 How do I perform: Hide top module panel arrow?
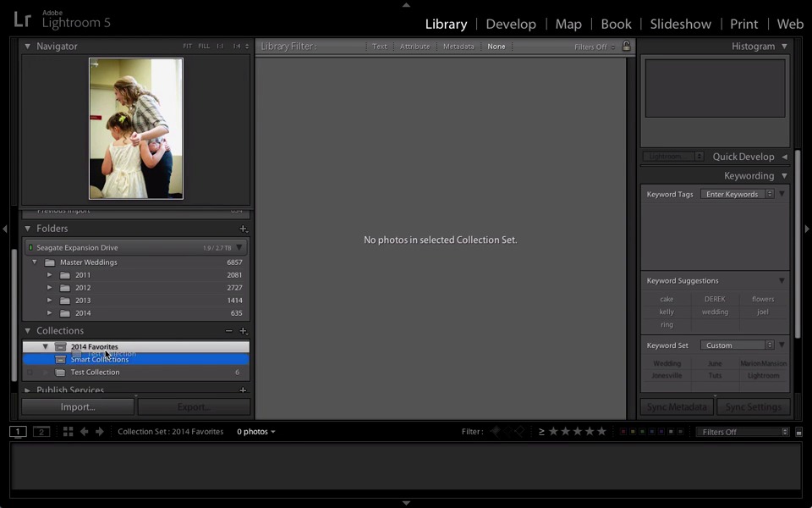click(406, 5)
